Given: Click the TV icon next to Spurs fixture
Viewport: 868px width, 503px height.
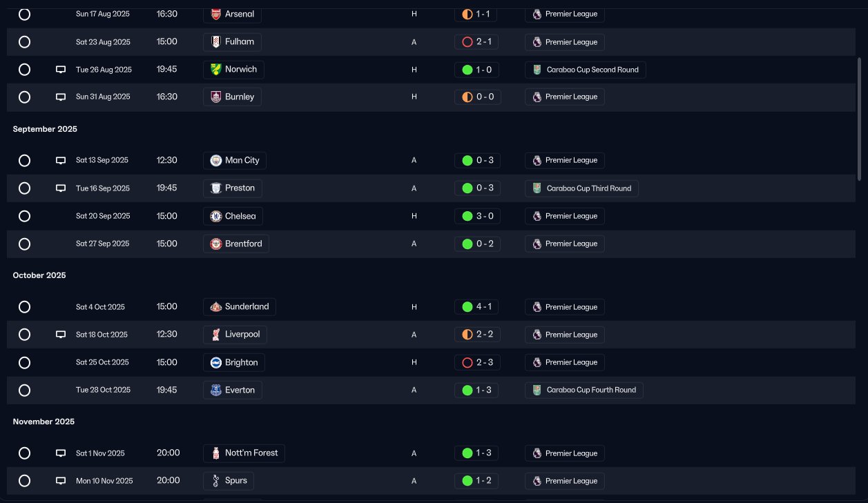Looking at the screenshot, I should (x=61, y=481).
